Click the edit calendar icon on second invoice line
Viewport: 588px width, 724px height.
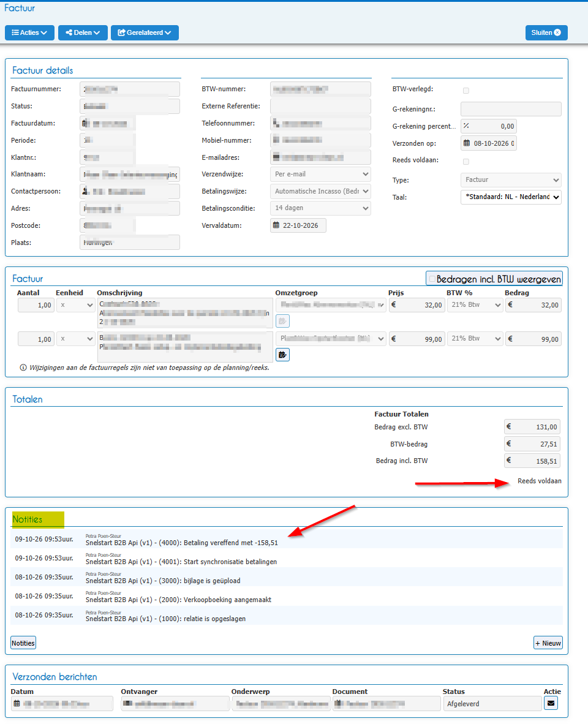click(x=282, y=355)
